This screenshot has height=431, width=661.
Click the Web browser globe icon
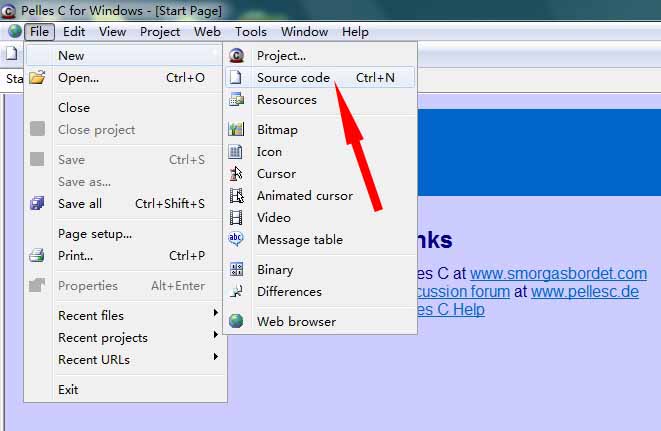coord(236,321)
